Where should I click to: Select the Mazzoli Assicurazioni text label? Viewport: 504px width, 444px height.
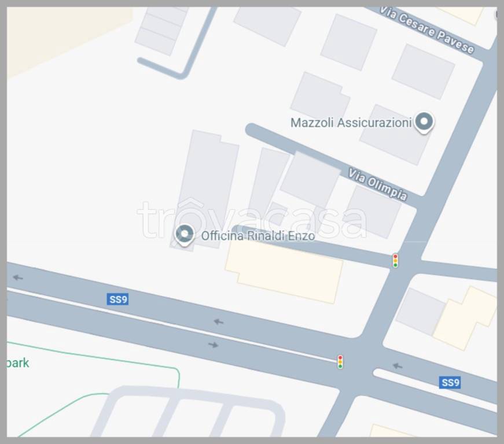[351, 123]
